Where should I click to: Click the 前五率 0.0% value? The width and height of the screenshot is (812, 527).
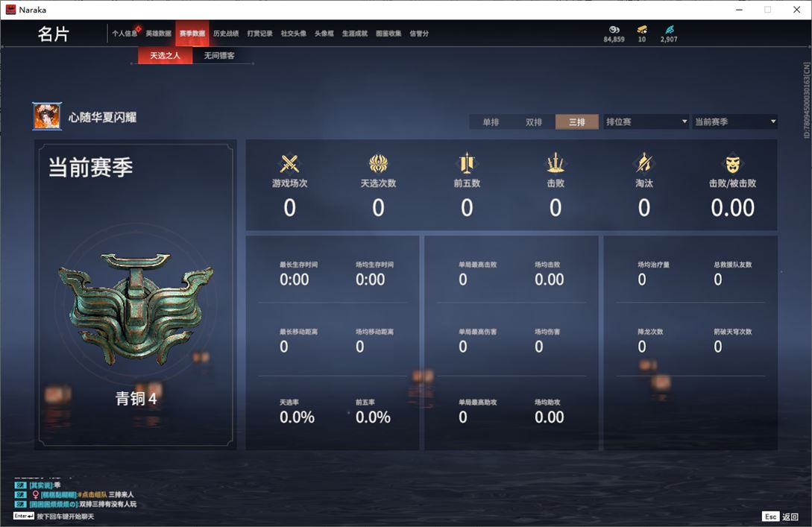pyautogui.click(x=373, y=417)
